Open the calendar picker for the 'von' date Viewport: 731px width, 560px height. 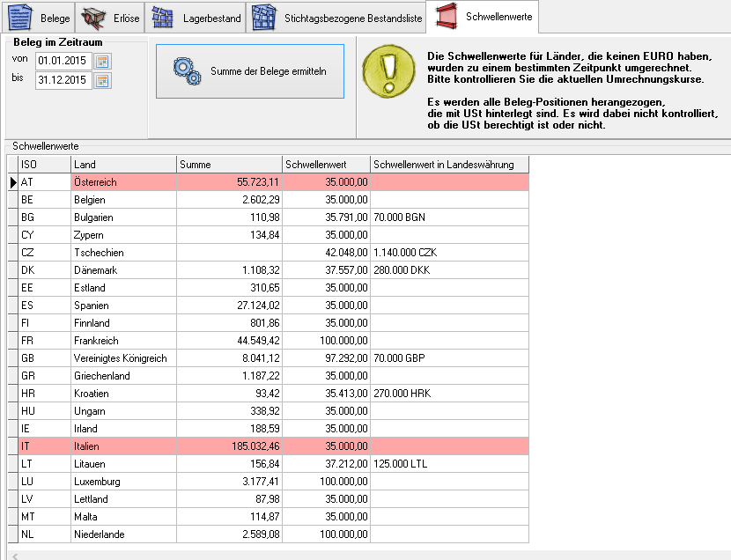[x=103, y=61]
